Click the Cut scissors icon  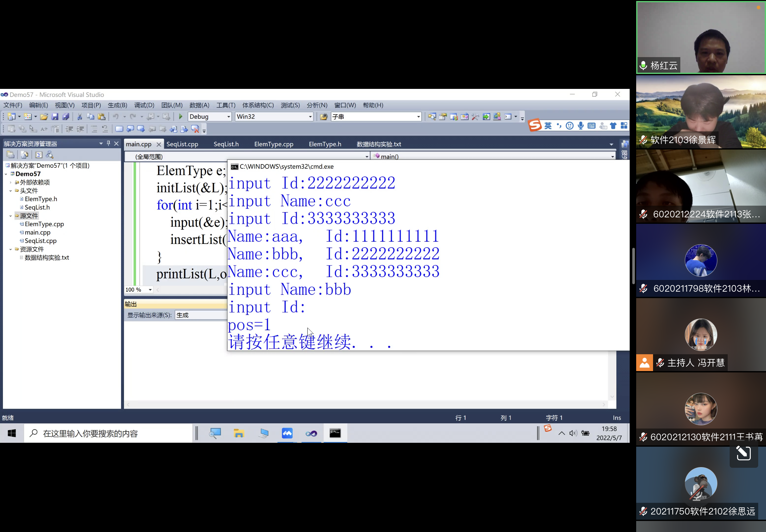coord(80,116)
